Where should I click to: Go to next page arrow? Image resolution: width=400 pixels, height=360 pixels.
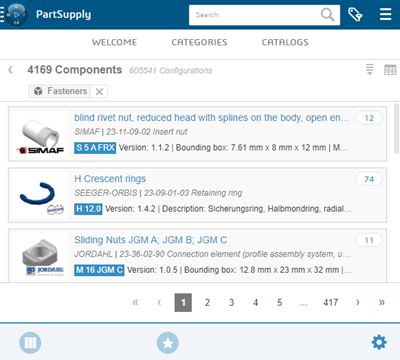tap(358, 302)
